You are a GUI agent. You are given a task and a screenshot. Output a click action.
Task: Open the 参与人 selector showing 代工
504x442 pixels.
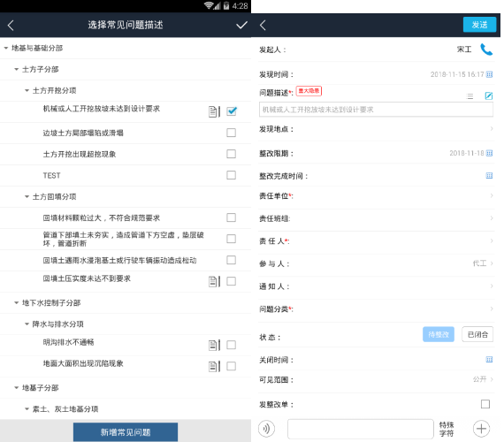(x=376, y=263)
